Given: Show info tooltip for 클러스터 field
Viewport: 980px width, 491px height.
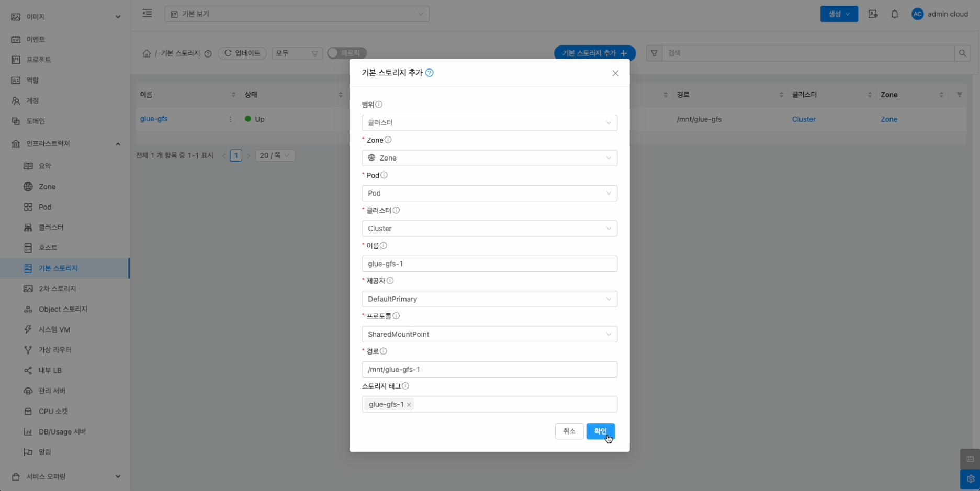Looking at the screenshot, I should pos(396,210).
